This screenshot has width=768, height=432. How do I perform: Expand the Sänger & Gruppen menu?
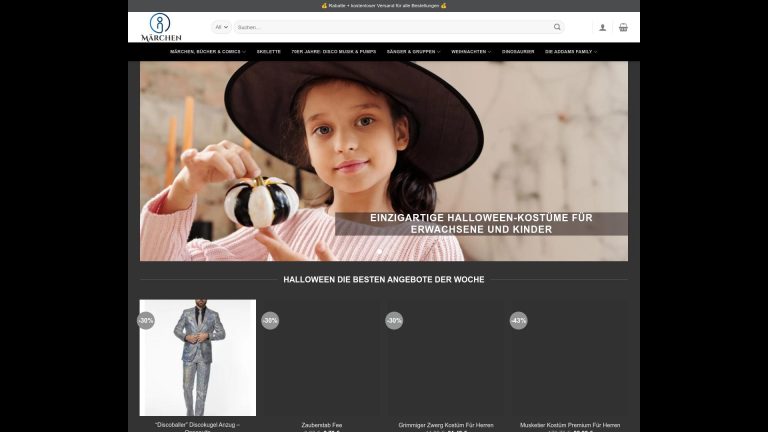413,52
